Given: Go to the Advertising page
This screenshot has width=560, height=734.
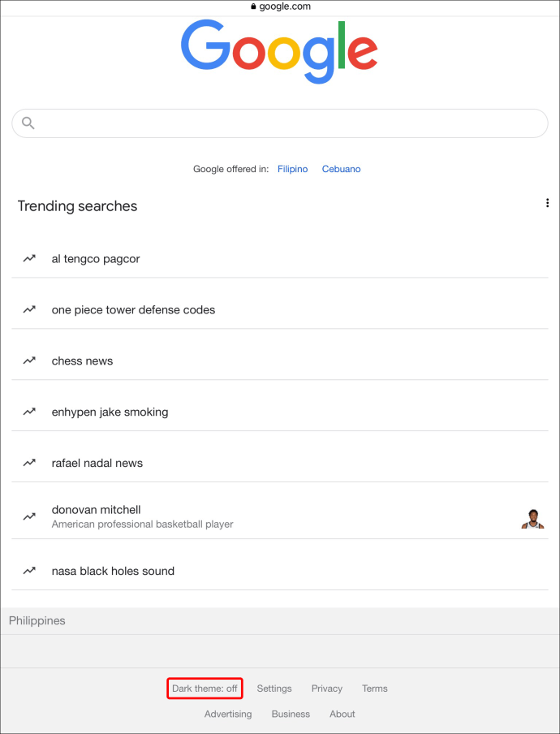Looking at the screenshot, I should tap(228, 715).
